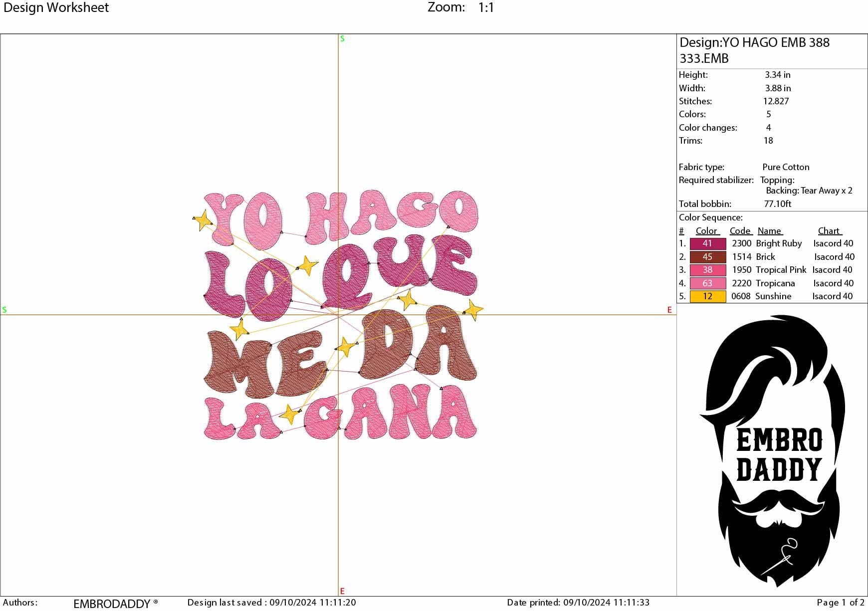The image size is (868, 611).
Task: Click the thread name 'Brick'
Action: [x=765, y=257]
